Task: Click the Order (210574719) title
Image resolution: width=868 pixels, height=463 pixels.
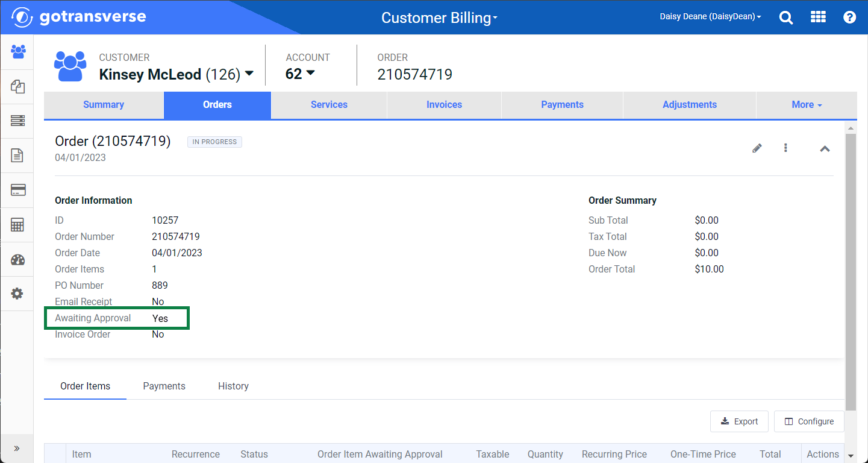Action: coord(113,141)
